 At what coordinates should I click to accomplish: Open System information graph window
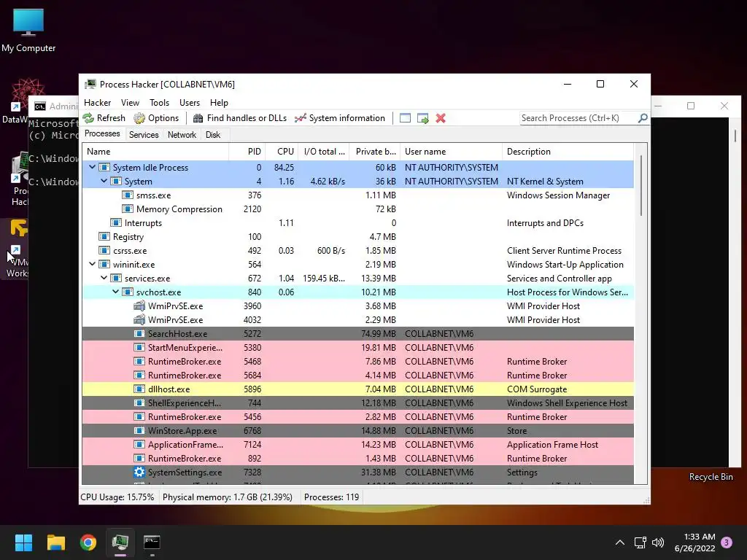(340, 118)
